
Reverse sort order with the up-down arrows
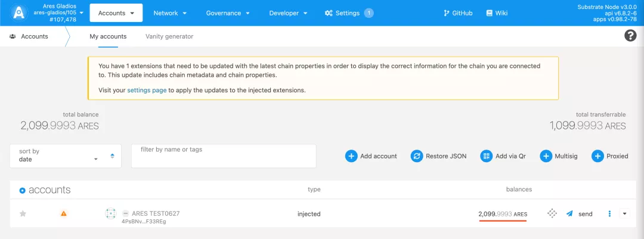click(113, 156)
